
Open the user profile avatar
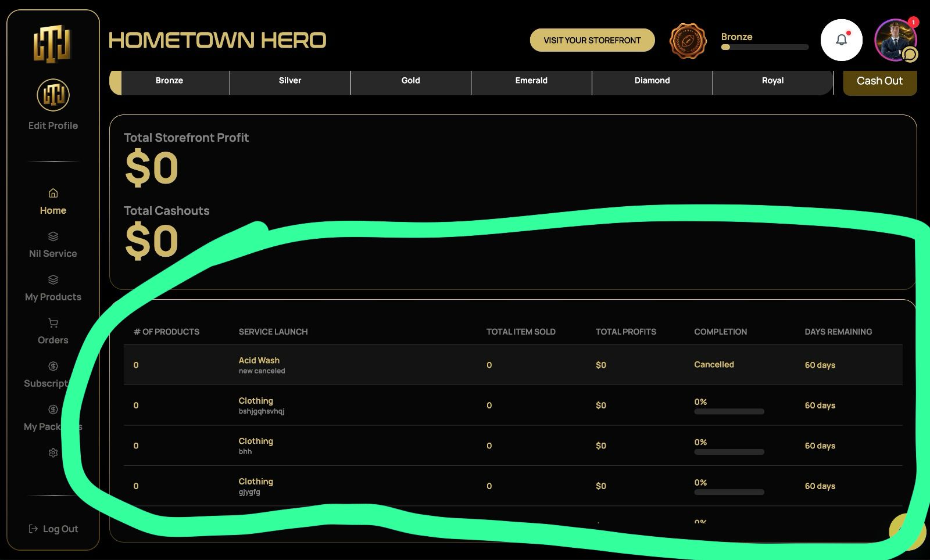click(x=894, y=38)
